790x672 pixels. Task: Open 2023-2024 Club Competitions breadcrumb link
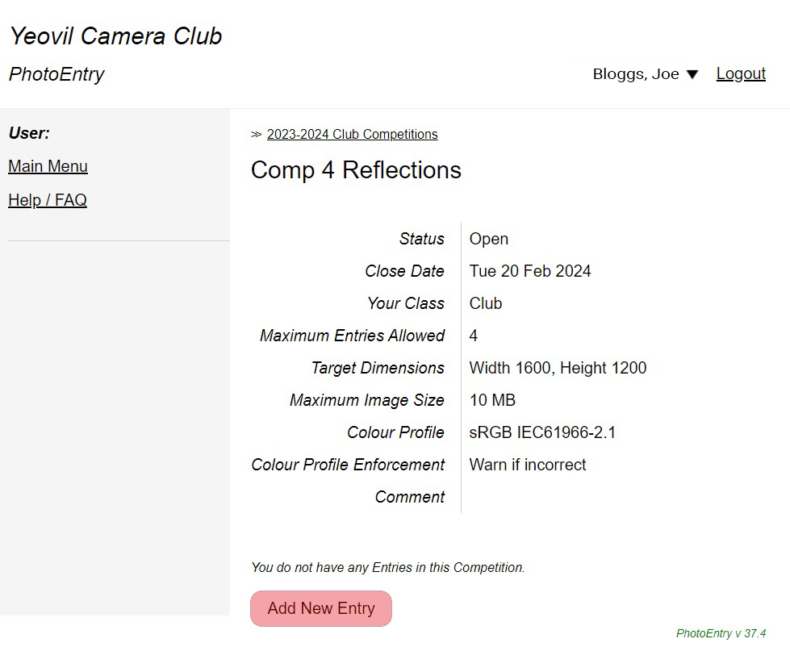pyautogui.click(x=352, y=135)
